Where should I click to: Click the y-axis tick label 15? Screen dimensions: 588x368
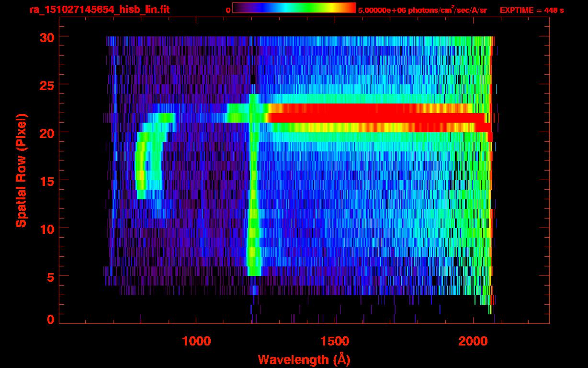[x=47, y=181]
